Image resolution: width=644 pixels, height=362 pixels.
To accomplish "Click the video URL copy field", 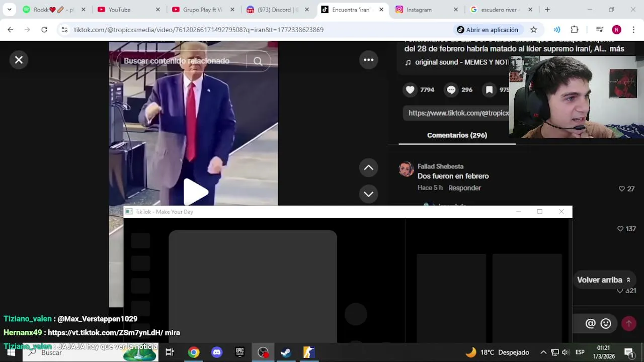I will pos(457,113).
